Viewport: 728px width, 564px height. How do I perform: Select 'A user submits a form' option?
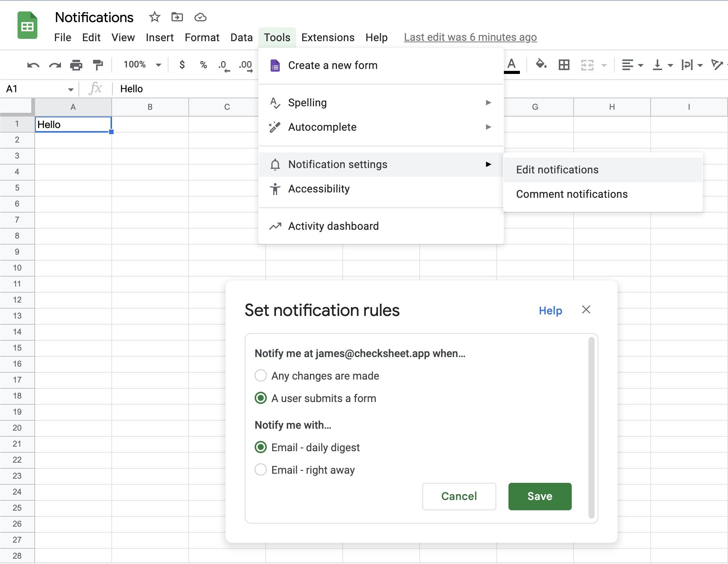click(x=261, y=398)
